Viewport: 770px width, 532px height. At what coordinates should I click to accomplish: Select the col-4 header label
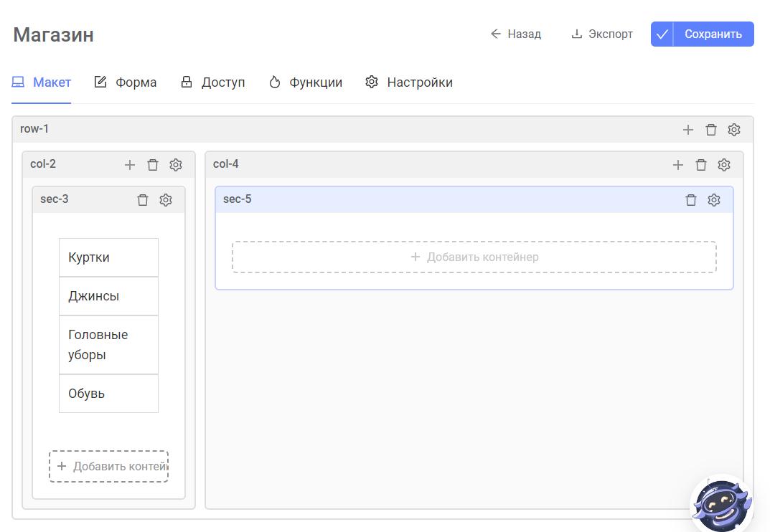coord(226,164)
